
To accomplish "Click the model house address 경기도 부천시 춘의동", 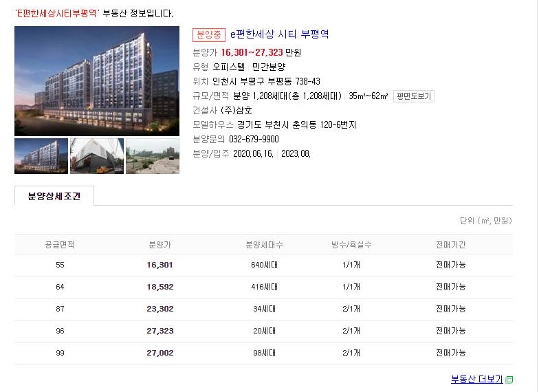I will point(276,125).
